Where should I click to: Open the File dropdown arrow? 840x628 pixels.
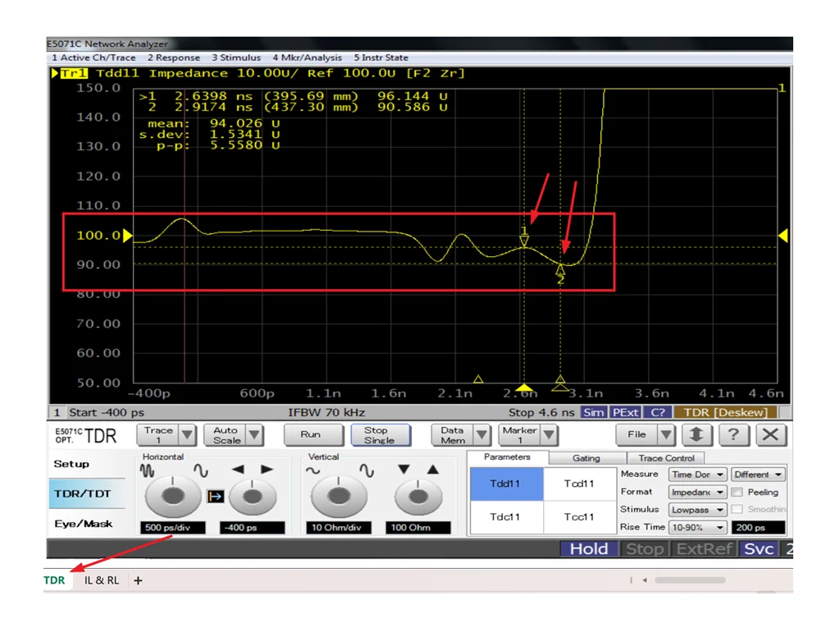click(666, 434)
